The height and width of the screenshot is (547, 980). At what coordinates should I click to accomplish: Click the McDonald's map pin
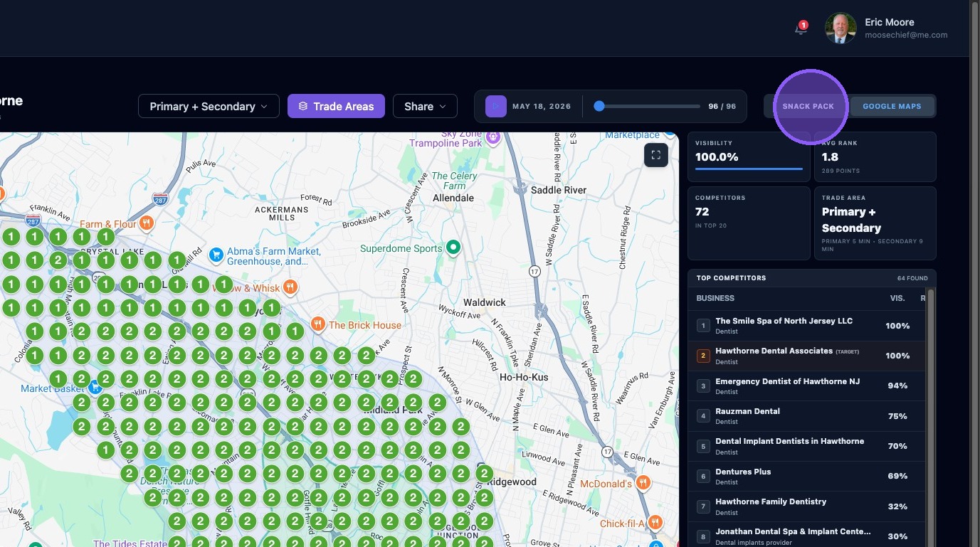click(x=643, y=483)
